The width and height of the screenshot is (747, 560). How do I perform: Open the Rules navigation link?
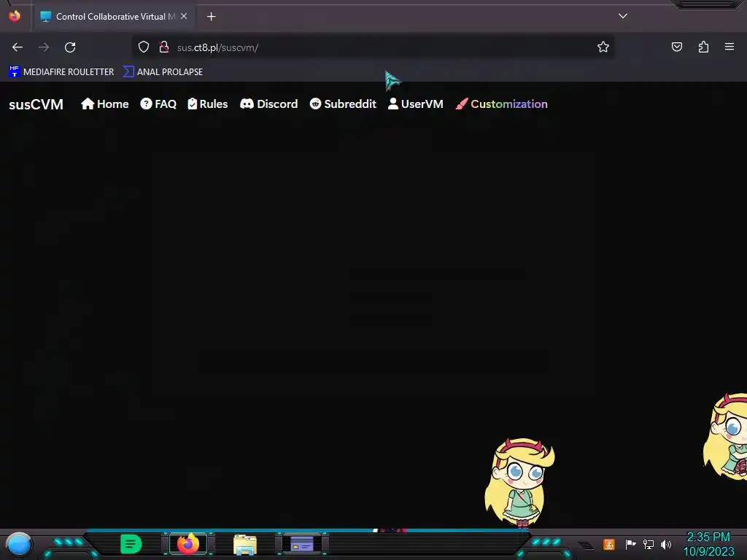208,104
